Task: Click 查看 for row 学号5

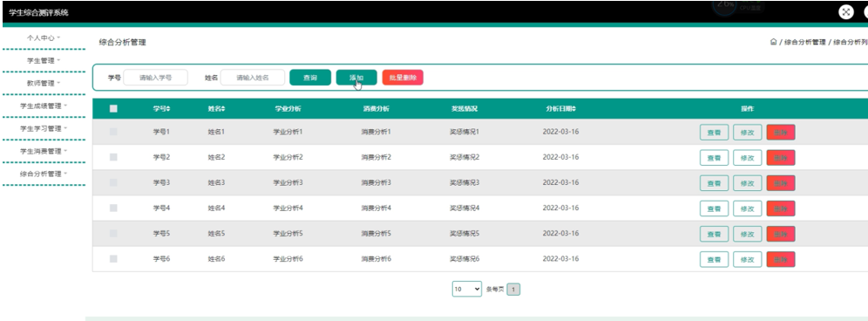Action: point(714,234)
